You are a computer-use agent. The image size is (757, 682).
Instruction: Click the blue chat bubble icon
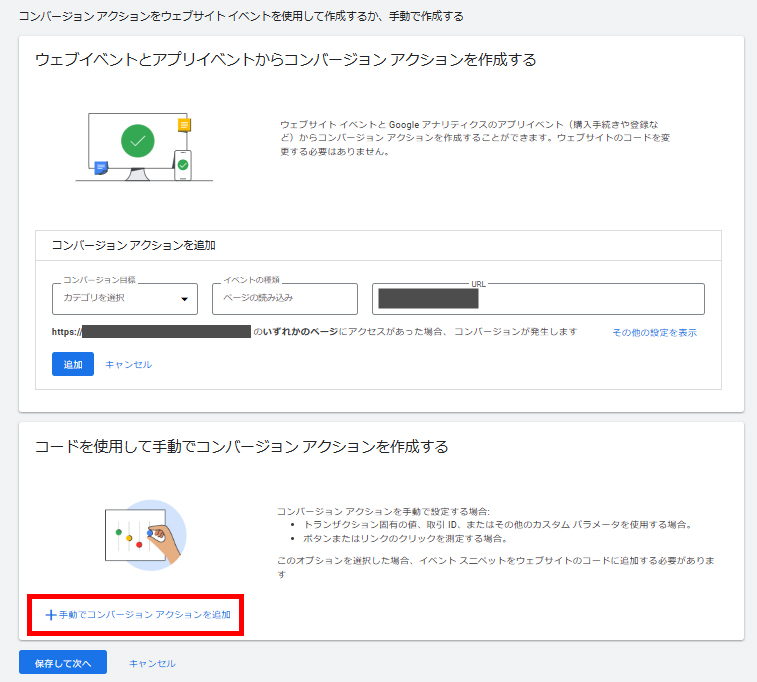[x=101, y=169]
